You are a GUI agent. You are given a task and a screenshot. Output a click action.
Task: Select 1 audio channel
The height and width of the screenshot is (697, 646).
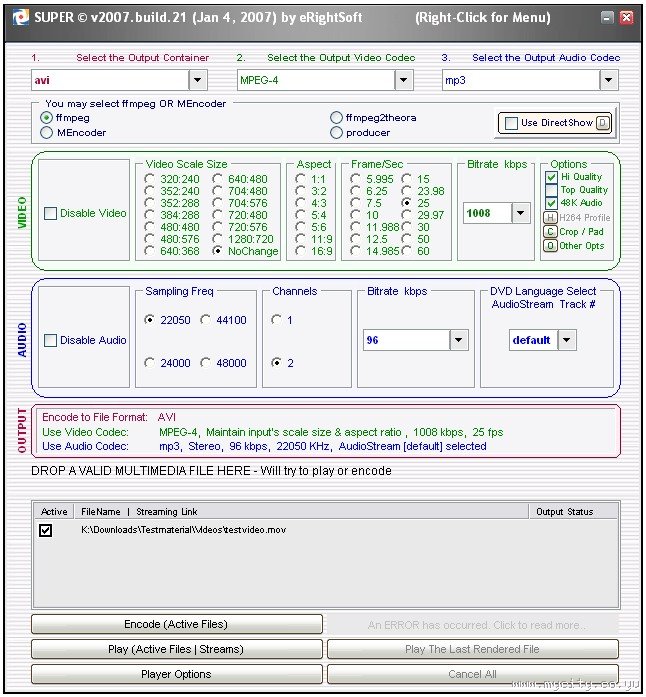coord(276,320)
